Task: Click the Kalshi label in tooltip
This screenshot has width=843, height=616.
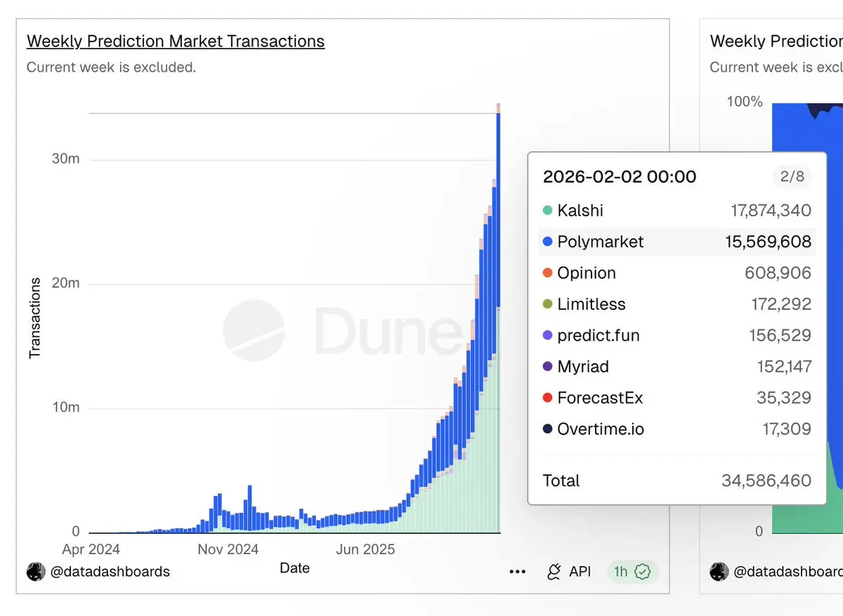Action: [580, 210]
